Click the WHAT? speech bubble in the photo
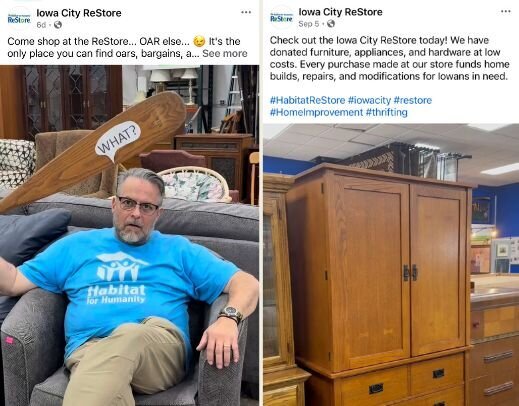Viewport: 519px width, 406px height. coord(118,141)
